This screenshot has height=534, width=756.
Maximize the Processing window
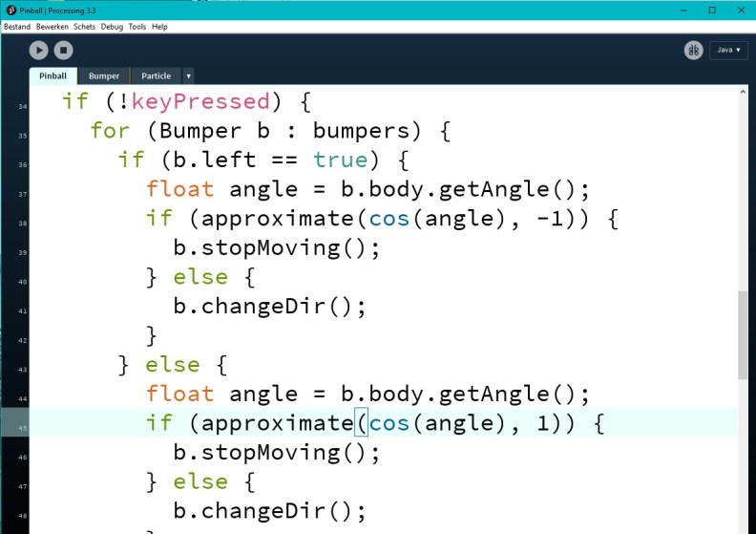pyautogui.click(x=711, y=10)
